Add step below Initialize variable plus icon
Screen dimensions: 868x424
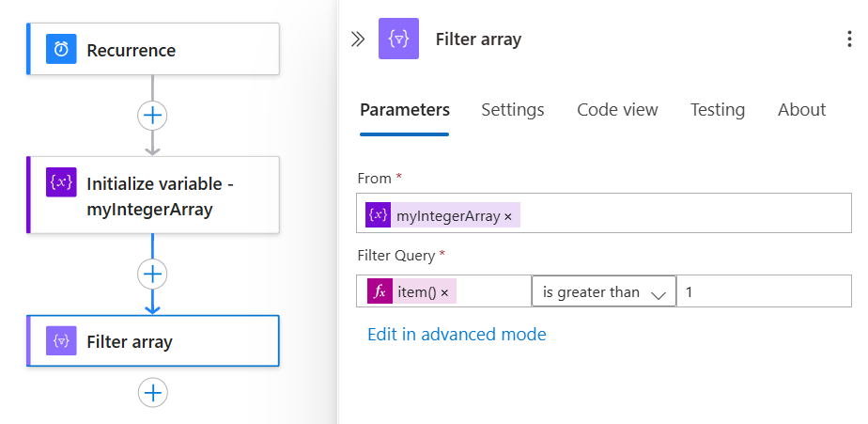click(152, 274)
